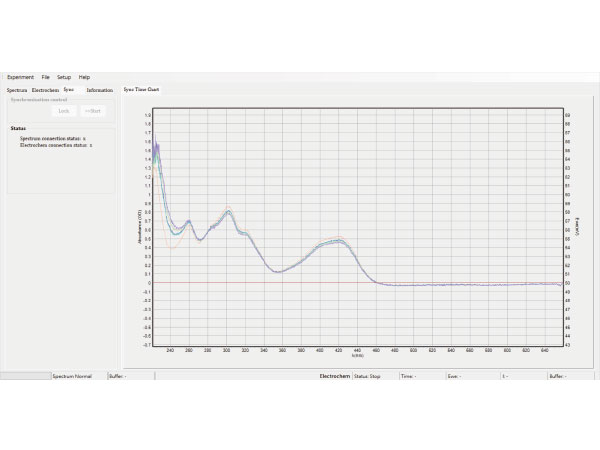The width and height of the screenshot is (600, 450).
Task: Open the File menu
Action: click(46, 77)
